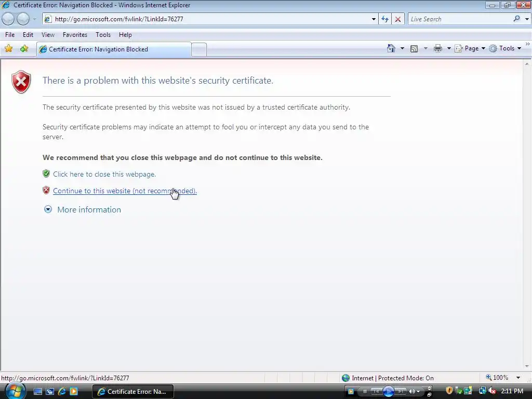Expand the Home button dropdown arrow
Viewport: 532px width, 399px height.
[403, 48]
